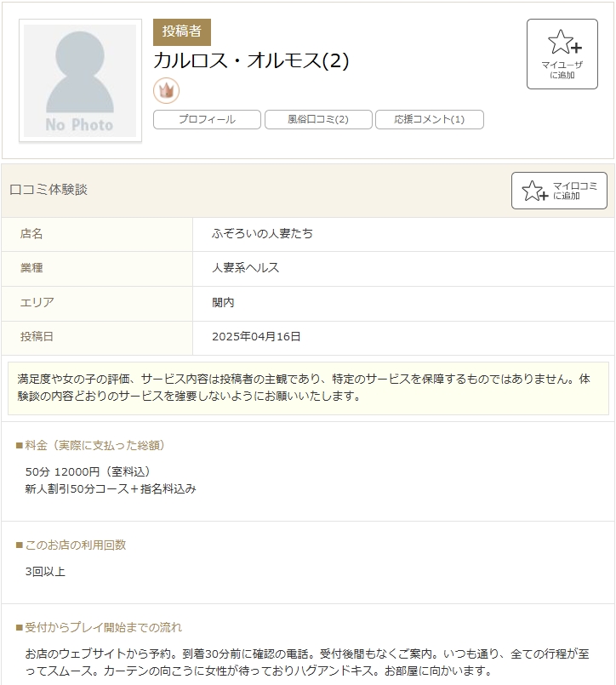
Task: Open the プロフィール tab
Action: pyautogui.click(x=207, y=120)
